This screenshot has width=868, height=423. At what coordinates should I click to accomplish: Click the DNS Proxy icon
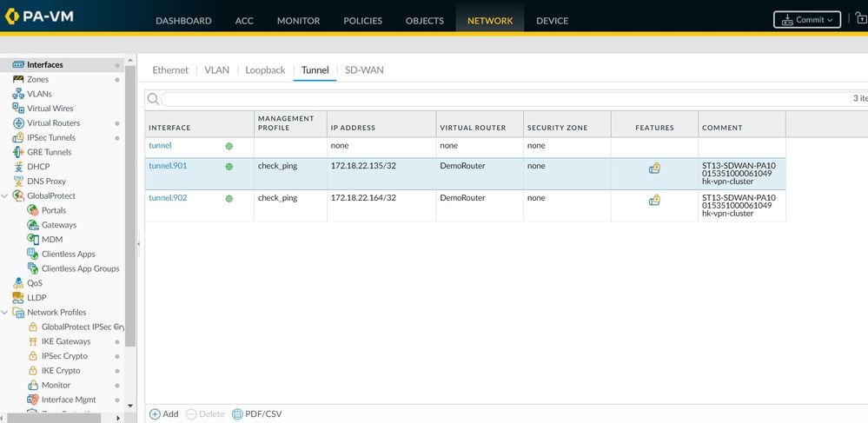(x=18, y=182)
